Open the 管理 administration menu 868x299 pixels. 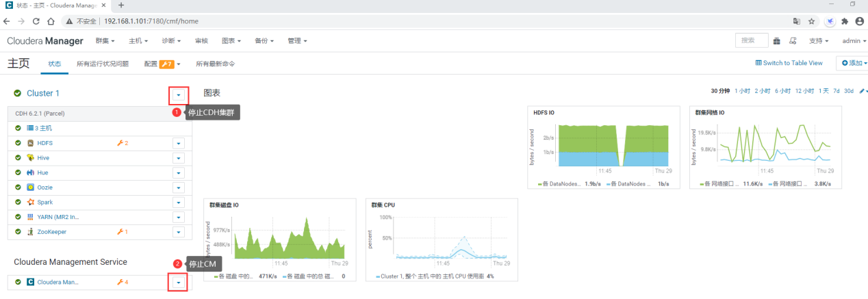pyautogui.click(x=297, y=41)
